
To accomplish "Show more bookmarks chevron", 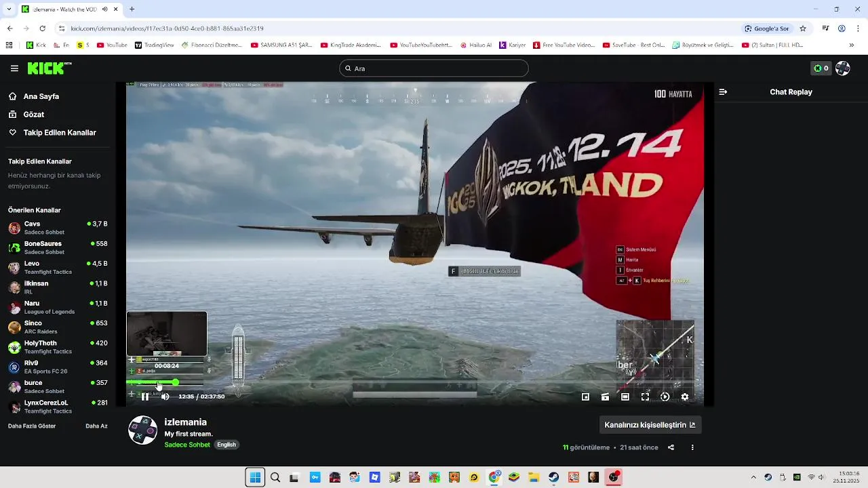I will click(852, 45).
